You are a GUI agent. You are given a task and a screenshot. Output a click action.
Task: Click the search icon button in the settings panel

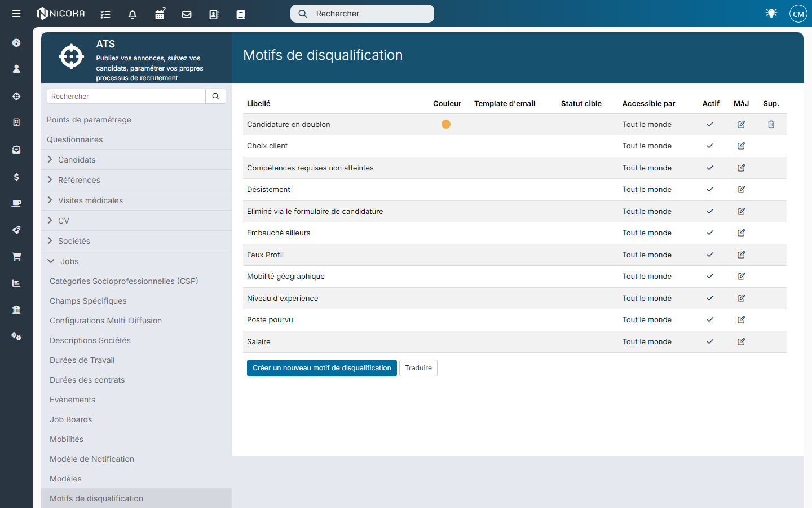point(215,97)
